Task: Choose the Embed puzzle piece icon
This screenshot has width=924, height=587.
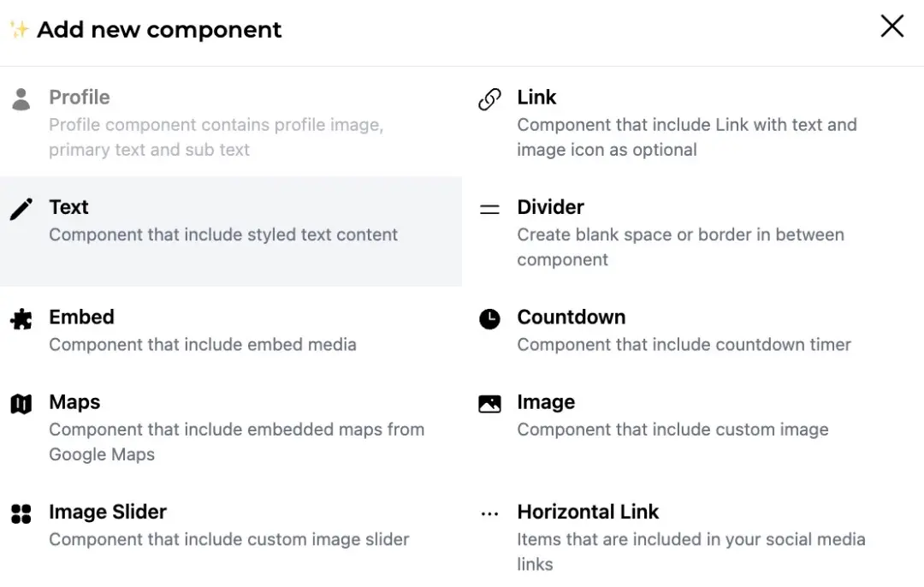Action: point(21,319)
